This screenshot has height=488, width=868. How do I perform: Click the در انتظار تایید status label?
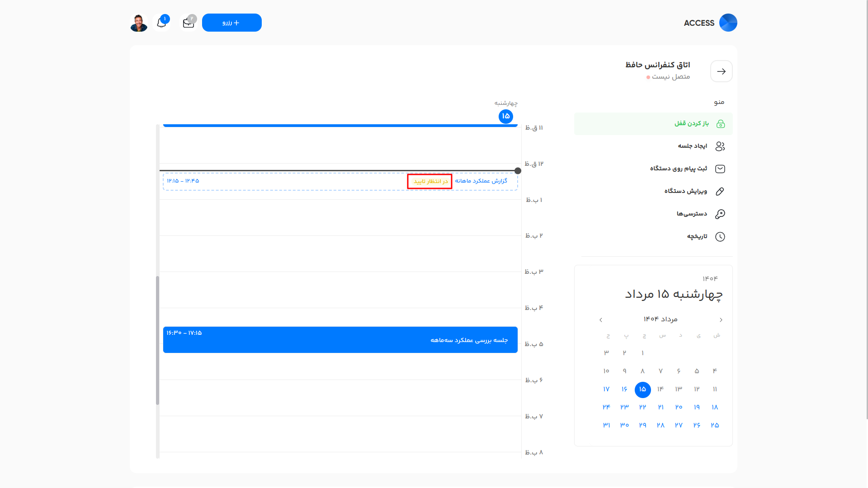429,181
